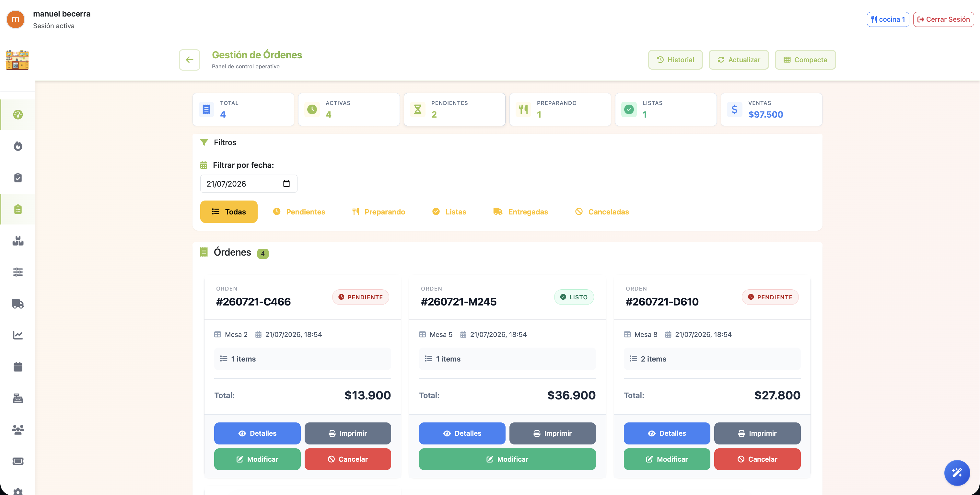Refresh orders with Actualizar
980x495 pixels.
[x=739, y=60]
